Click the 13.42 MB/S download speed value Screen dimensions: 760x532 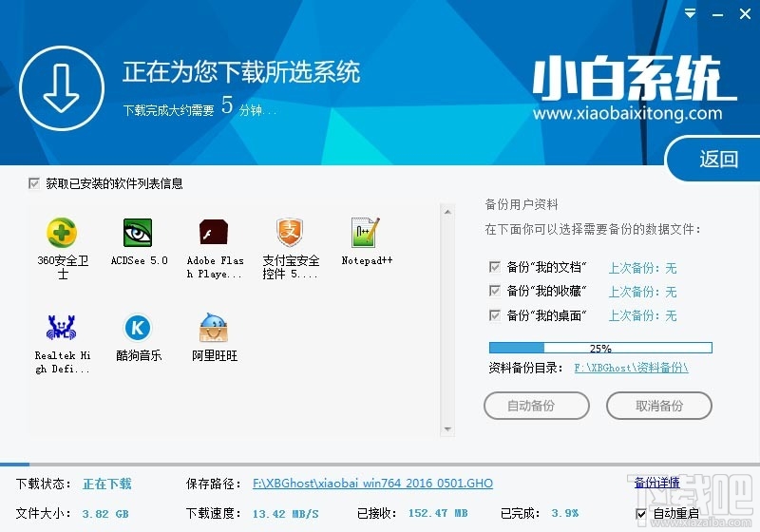pos(286,514)
